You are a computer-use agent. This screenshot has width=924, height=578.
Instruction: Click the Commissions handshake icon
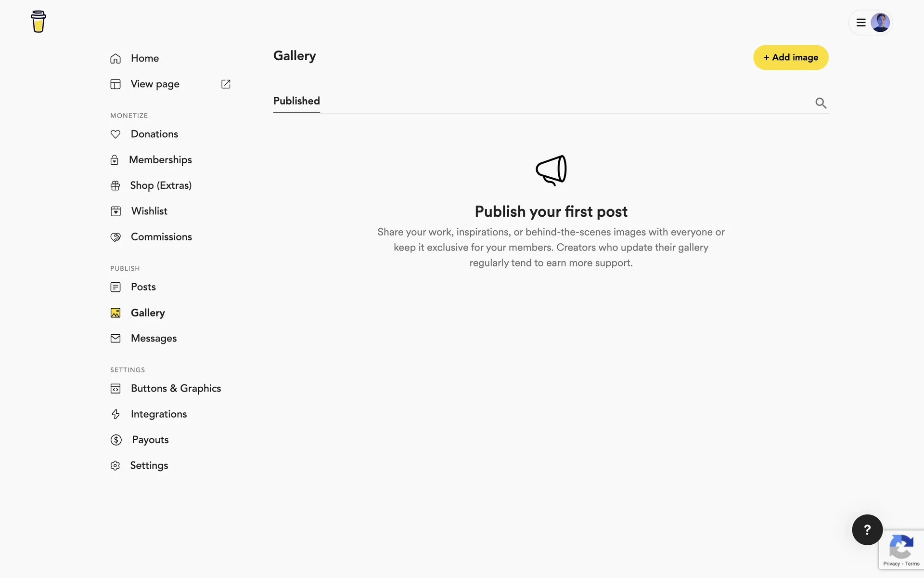tap(115, 237)
